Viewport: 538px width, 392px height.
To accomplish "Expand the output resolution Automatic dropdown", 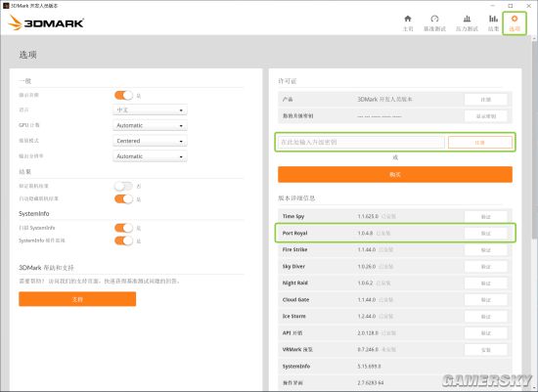I will tap(150, 156).
